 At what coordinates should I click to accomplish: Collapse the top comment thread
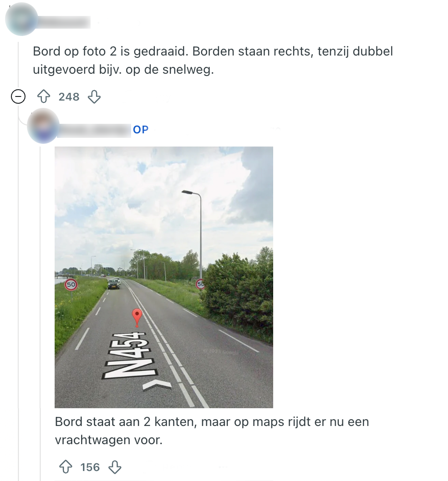click(18, 96)
